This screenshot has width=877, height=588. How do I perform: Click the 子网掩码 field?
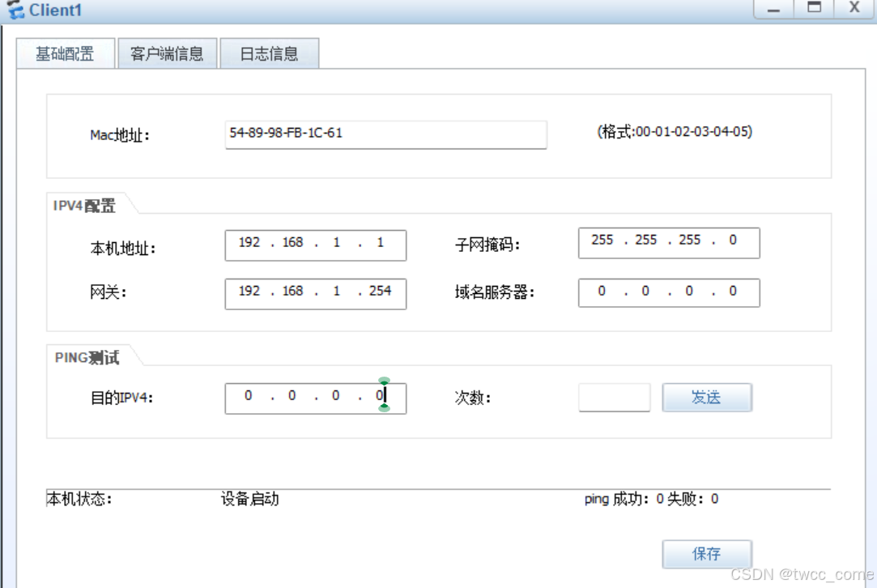point(669,243)
